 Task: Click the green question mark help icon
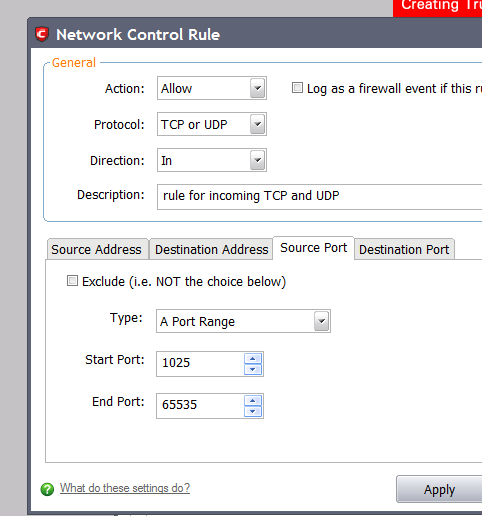[x=47, y=489]
